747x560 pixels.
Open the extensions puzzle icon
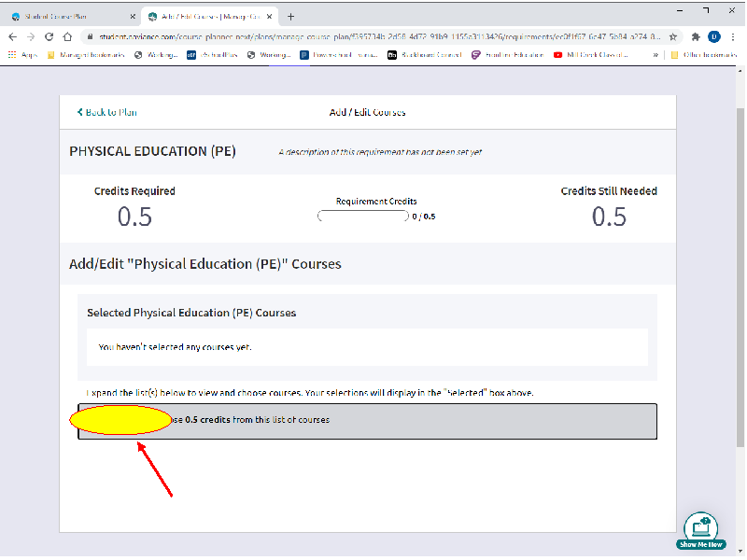(696, 36)
